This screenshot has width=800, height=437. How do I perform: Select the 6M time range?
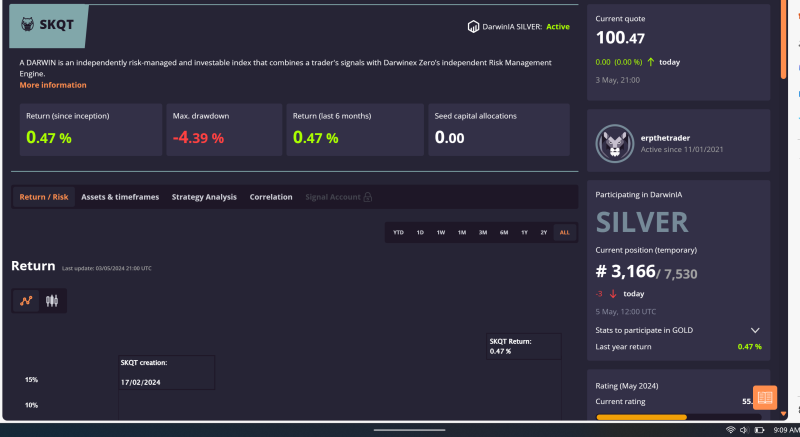(x=504, y=233)
